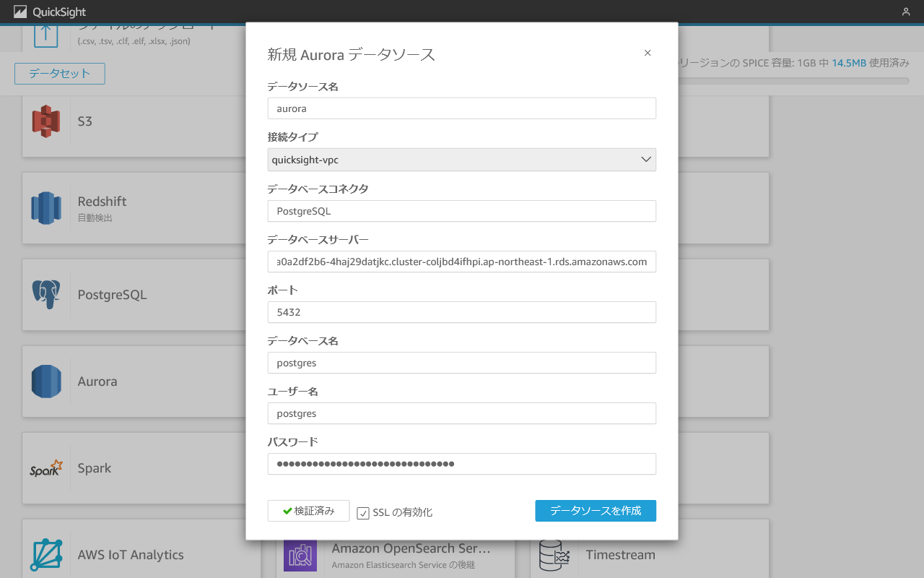Click the 14.5MB usage text

coord(849,63)
